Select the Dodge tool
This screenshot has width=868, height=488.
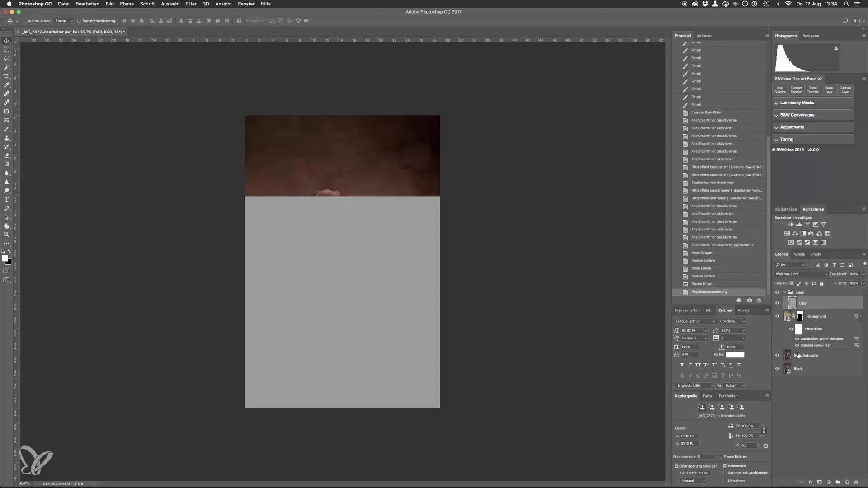(x=6, y=191)
